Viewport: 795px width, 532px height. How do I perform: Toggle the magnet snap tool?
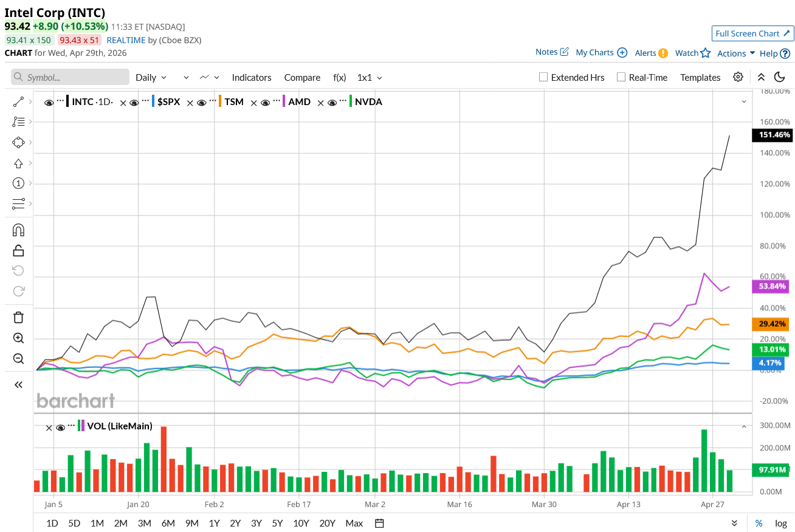pos(18,230)
